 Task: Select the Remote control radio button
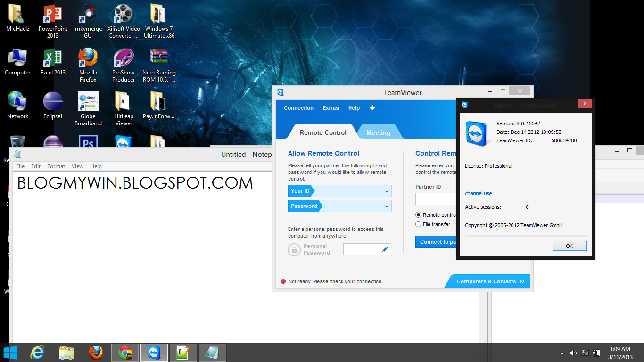coord(418,214)
